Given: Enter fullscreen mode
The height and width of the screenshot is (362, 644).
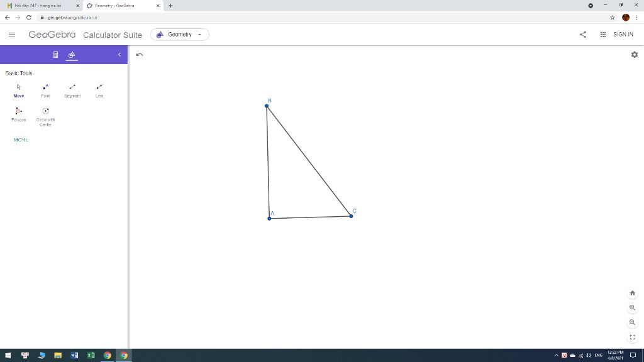Looking at the screenshot, I should point(633,337).
